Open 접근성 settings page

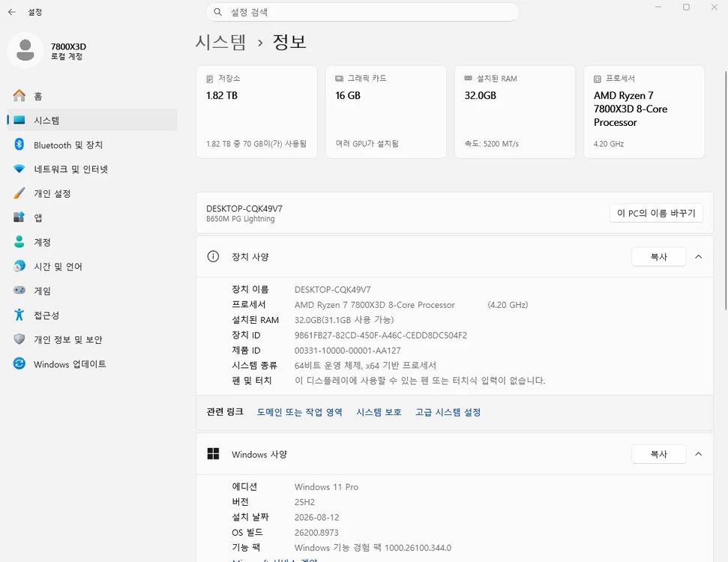click(x=92, y=315)
